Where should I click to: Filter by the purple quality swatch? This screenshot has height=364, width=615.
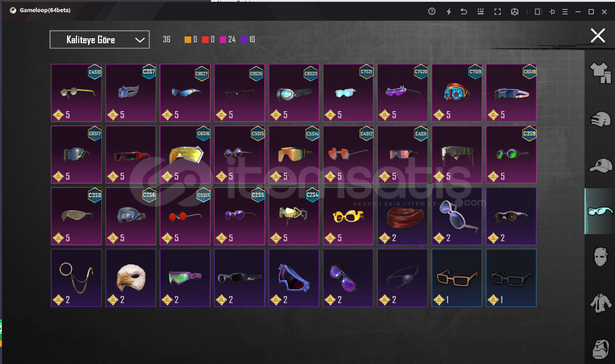(x=244, y=40)
